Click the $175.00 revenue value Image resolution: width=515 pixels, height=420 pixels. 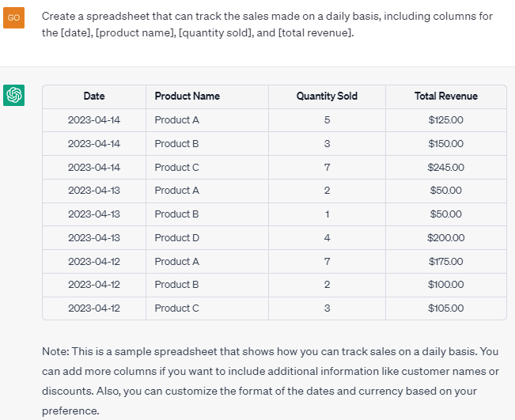[x=446, y=261]
